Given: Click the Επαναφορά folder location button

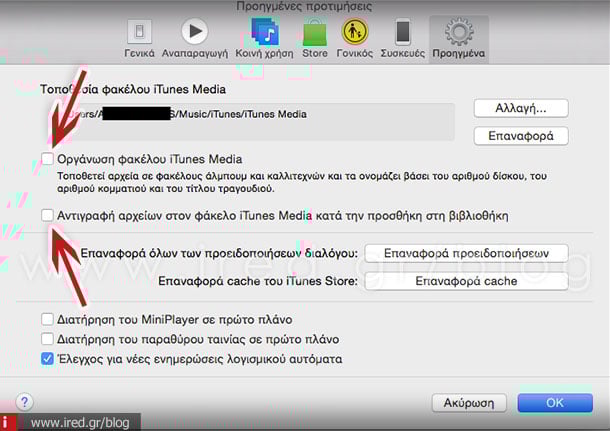Looking at the screenshot, I should point(521,136).
